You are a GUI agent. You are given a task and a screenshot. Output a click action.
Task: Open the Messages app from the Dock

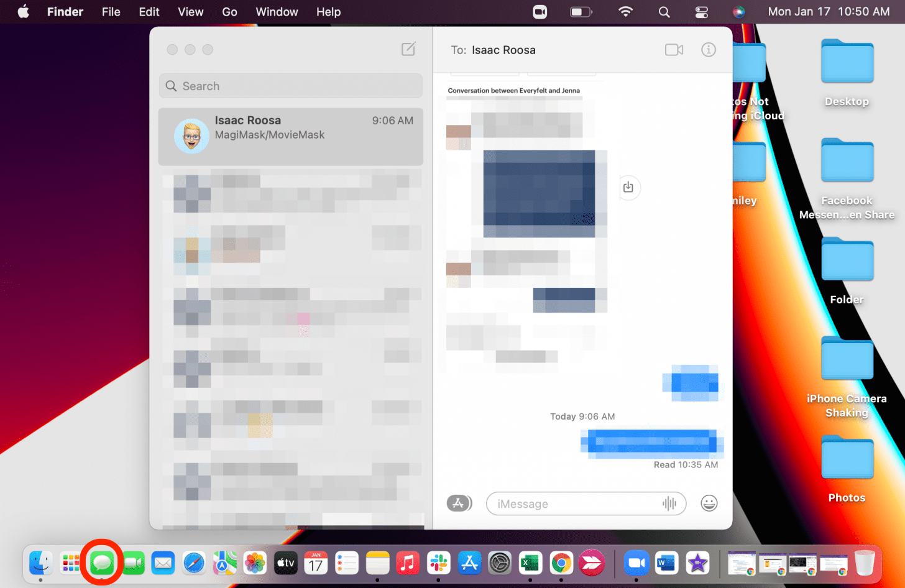pos(102,563)
